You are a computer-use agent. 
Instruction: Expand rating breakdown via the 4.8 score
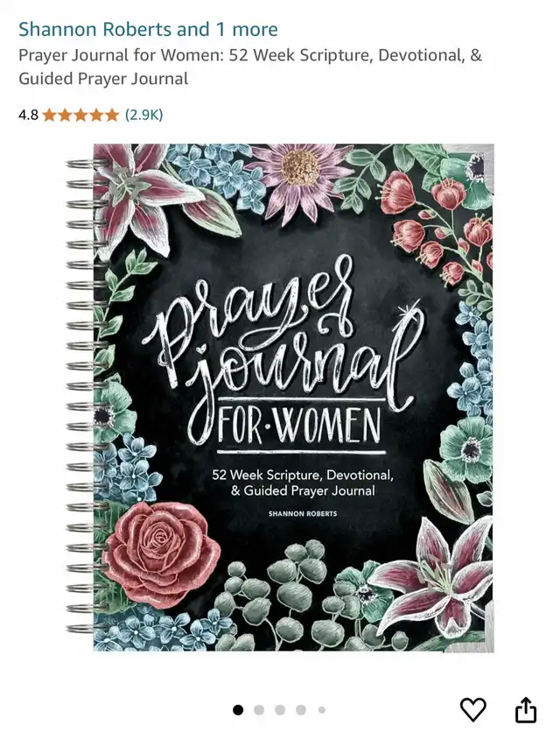coord(28,115)
